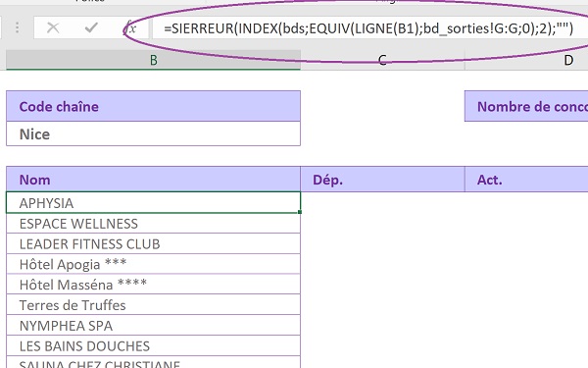Image resolution: width=588 pixels, height=368 pixels.
Task: Click the Nom column header cell
Action: (x=154, y=180)
